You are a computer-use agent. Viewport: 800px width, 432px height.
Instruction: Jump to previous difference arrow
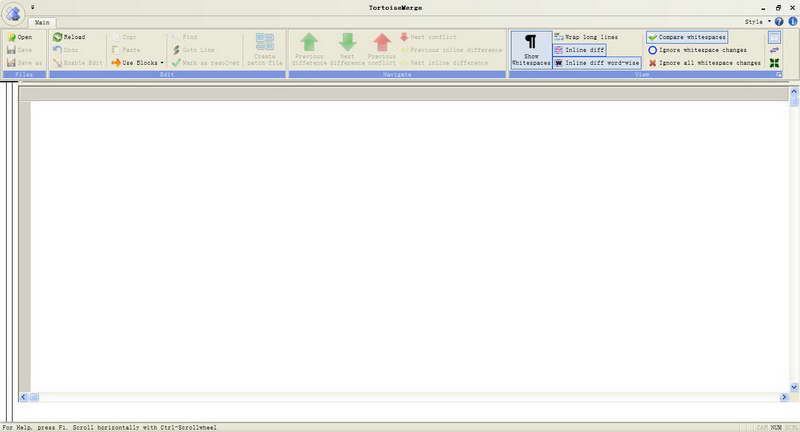[x=309, y=48]
